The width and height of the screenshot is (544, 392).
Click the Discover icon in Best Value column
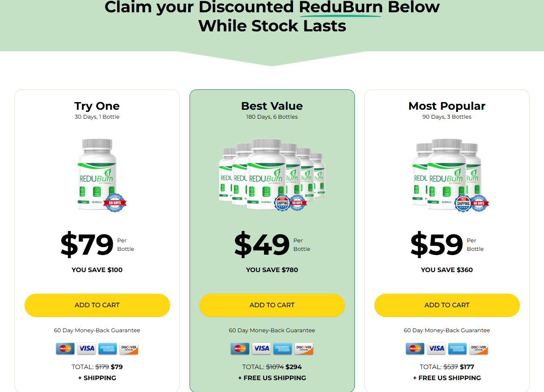point(304,348)
